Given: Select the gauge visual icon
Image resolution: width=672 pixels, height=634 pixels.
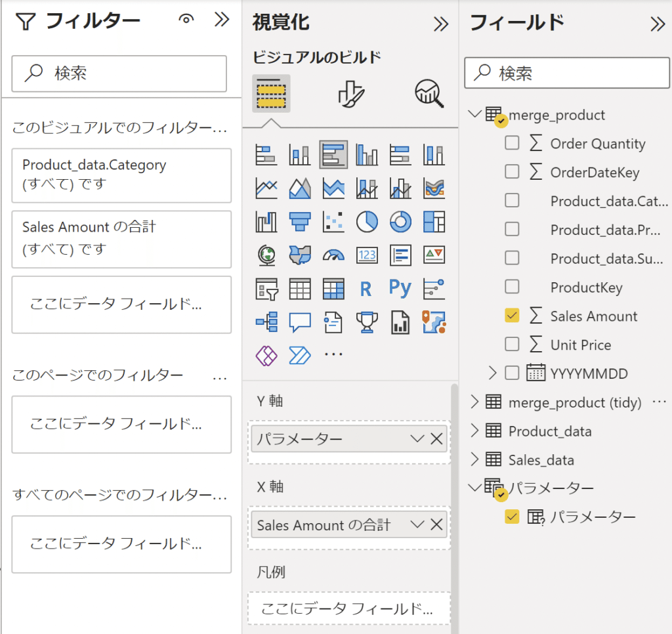Looking at the screenshot, I should 333,256.
